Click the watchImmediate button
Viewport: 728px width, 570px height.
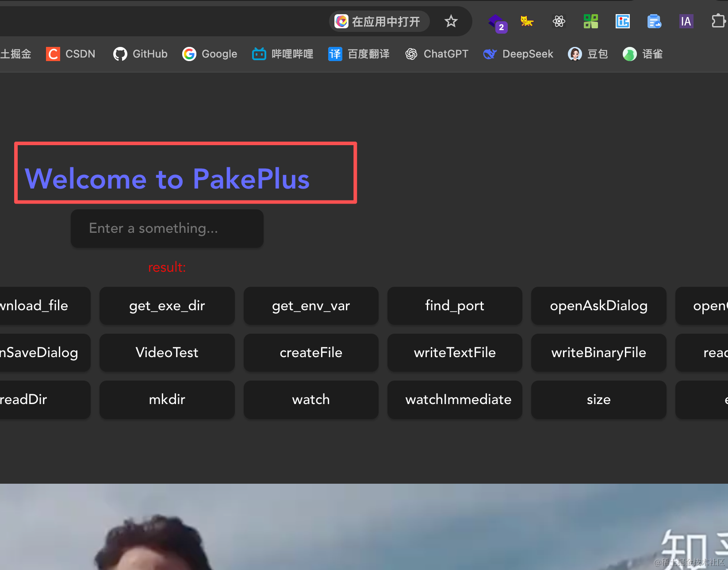point(455,400)
